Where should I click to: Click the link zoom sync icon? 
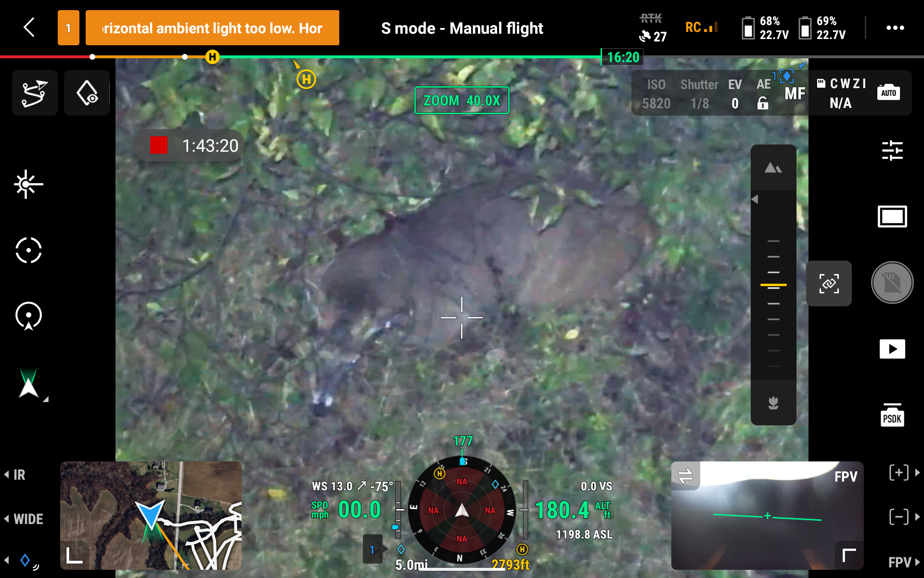click(x=829, y=284)
